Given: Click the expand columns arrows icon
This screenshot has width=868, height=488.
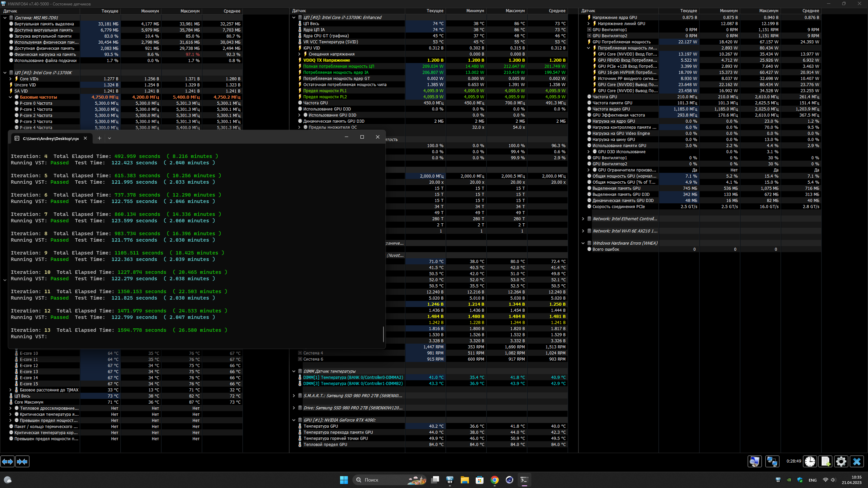Looking at the screenshot, I should [7, 461].
